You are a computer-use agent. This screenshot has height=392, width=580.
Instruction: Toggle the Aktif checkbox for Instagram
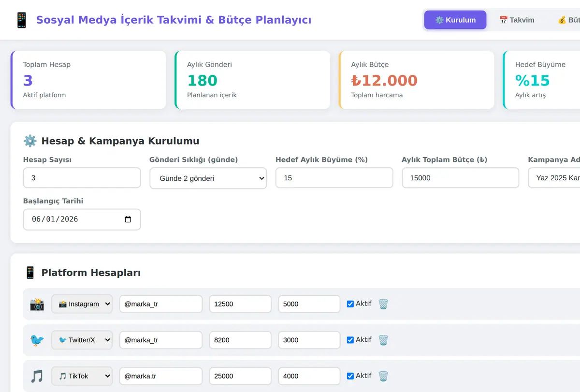point(350,304)
